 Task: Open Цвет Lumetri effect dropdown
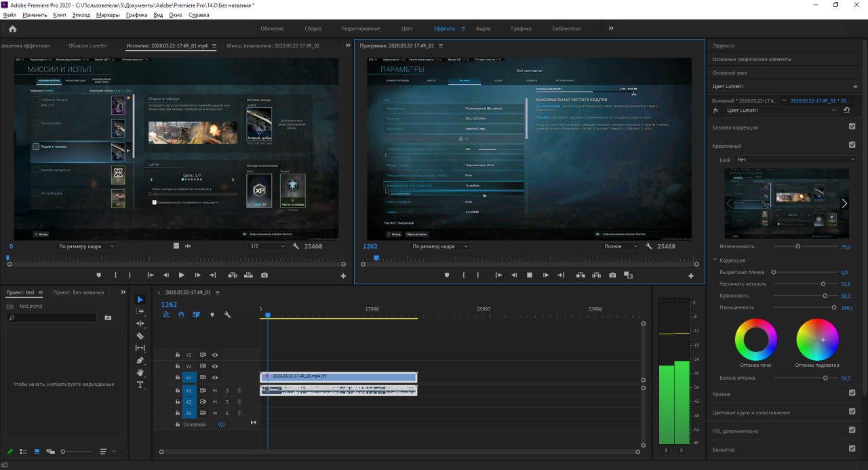pyautogui.click(x=781, y=110)
